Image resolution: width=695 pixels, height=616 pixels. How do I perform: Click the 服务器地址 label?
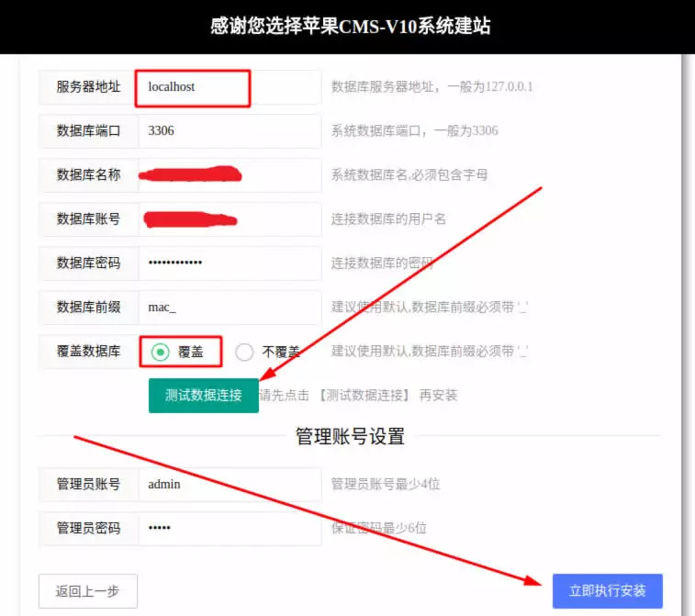pos(88,87)
